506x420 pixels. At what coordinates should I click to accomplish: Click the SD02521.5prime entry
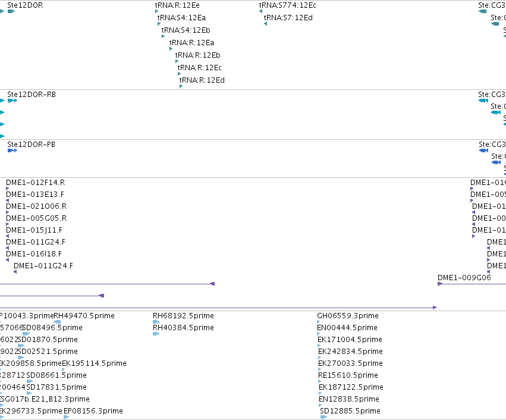(x=48, y=352)
